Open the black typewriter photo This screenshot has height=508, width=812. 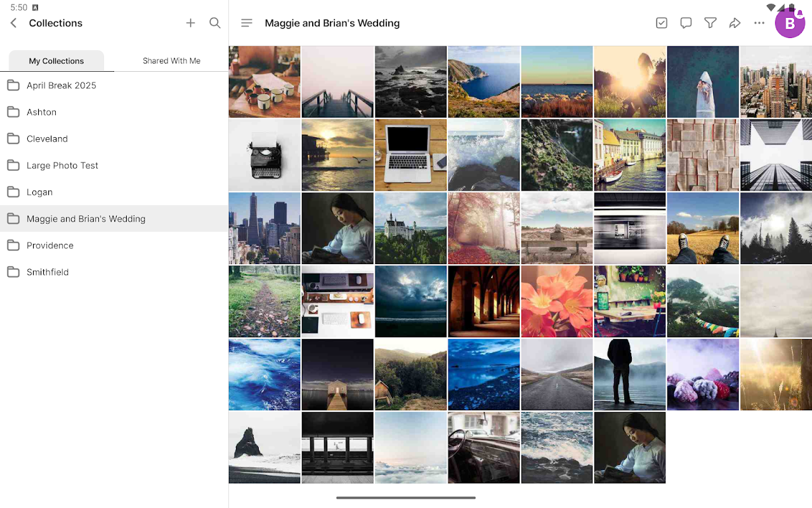pyautogui.click(x=265, y=155)
